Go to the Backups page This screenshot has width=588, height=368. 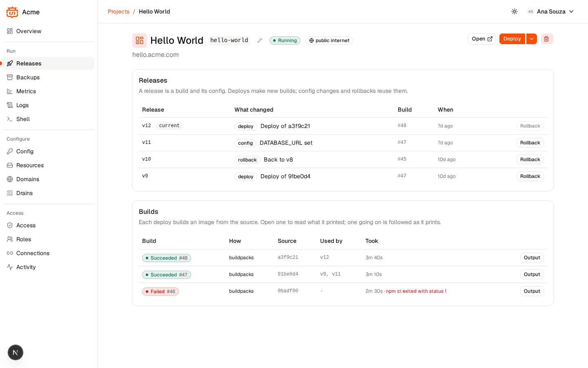(x=49, y=77)
